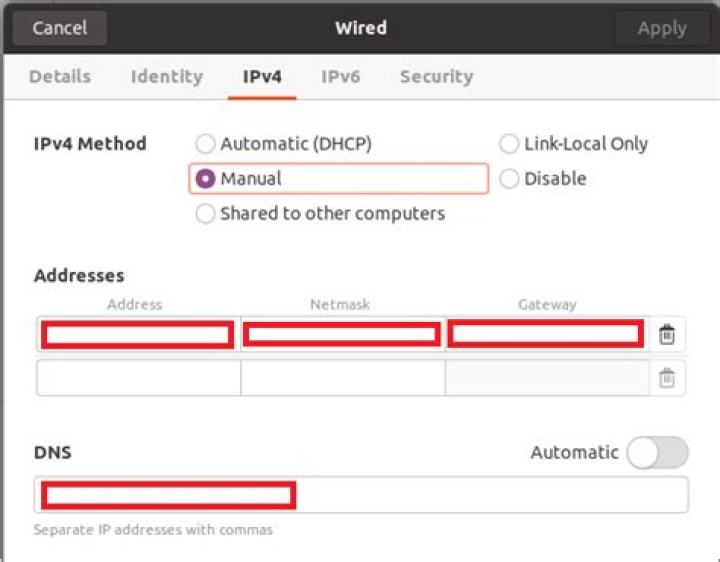Select Shared to other computers option

pos(320,214)
